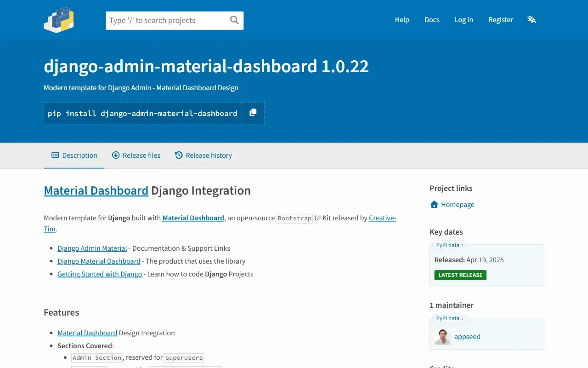Click the Project links heading
Screen dimensions: 588x368
[451, 188]
